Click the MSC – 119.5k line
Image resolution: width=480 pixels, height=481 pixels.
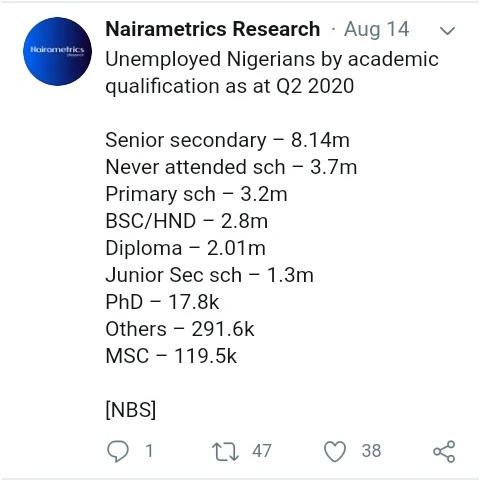[x=171, y=356]
